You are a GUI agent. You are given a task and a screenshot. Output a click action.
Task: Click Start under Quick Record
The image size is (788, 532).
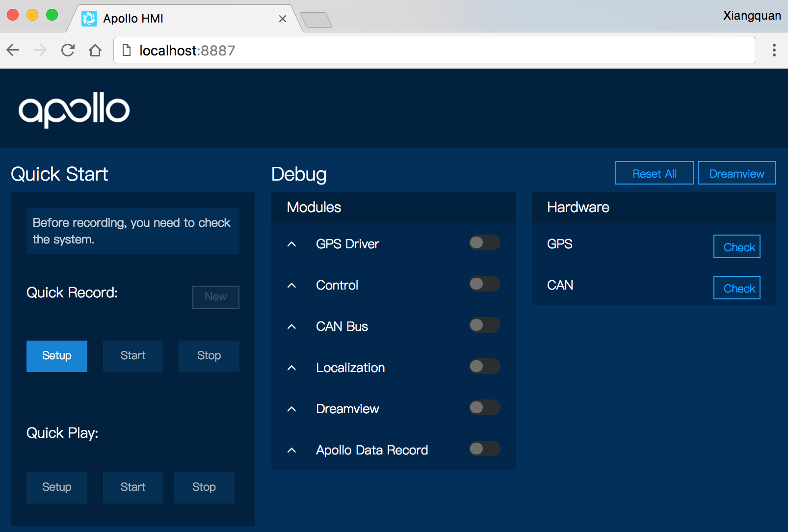coord(133,356)
